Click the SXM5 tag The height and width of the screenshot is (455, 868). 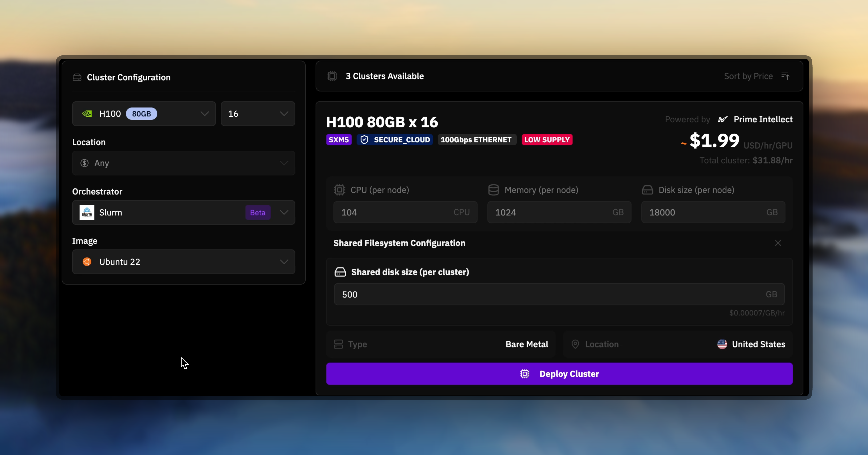(339, 139)
